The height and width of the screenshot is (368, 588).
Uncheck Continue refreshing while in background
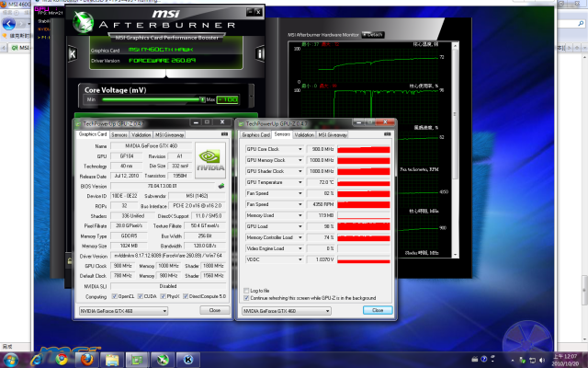(x=246, y=298)
